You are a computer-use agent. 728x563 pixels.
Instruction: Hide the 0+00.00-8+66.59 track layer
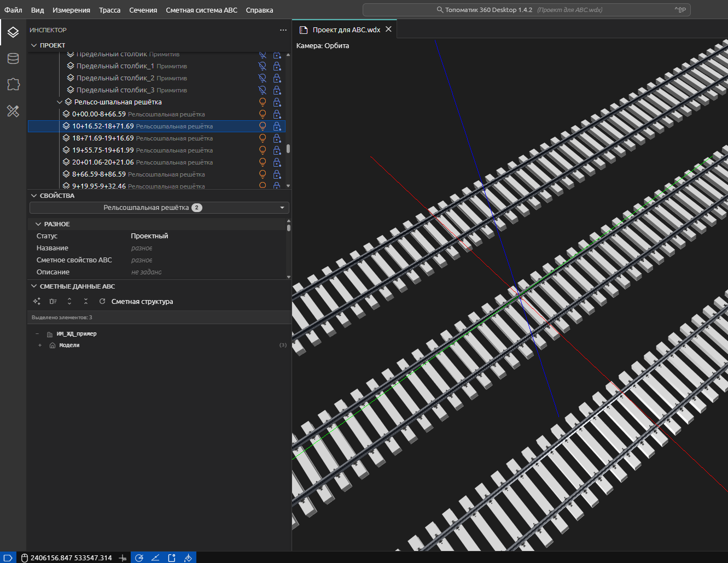point(263,114)
